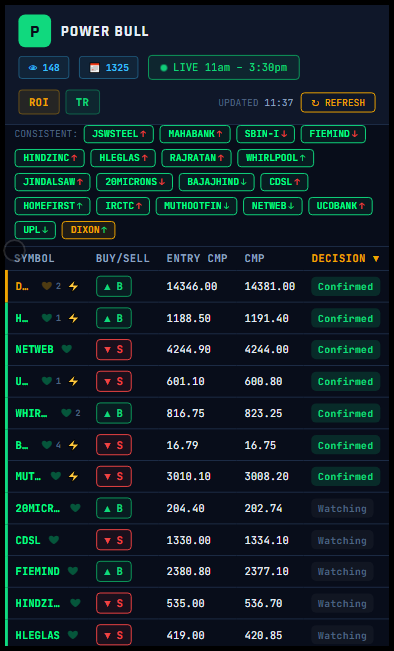Click lightning bolt icon in 16.79 row

(73, 445)
